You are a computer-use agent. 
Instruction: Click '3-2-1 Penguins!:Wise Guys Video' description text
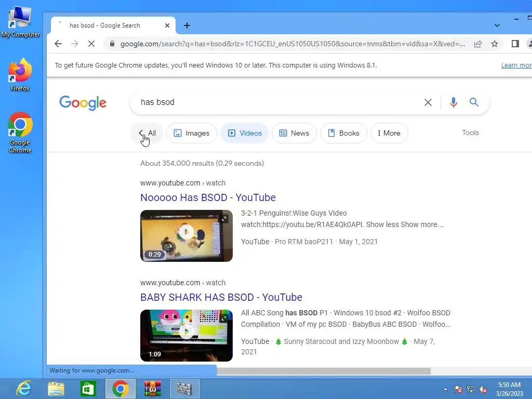click(294, 213)
